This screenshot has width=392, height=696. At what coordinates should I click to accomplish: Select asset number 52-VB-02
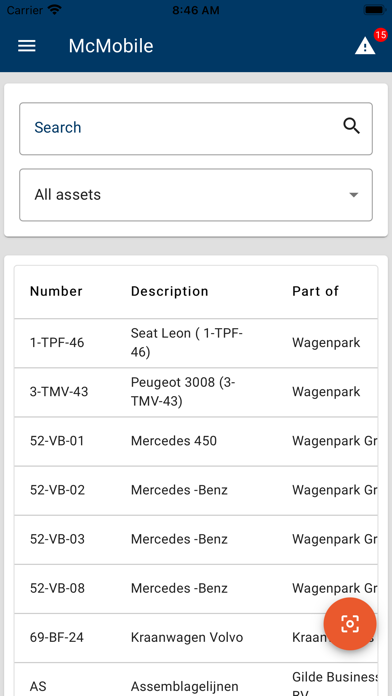pos(57,490)
